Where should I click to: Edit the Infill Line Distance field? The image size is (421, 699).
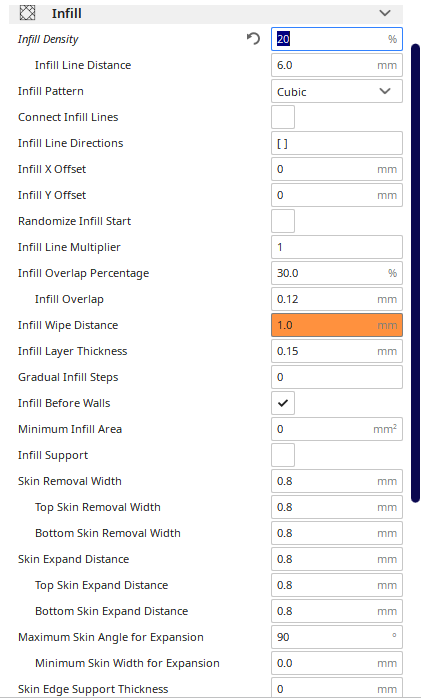tap(337, 65)
